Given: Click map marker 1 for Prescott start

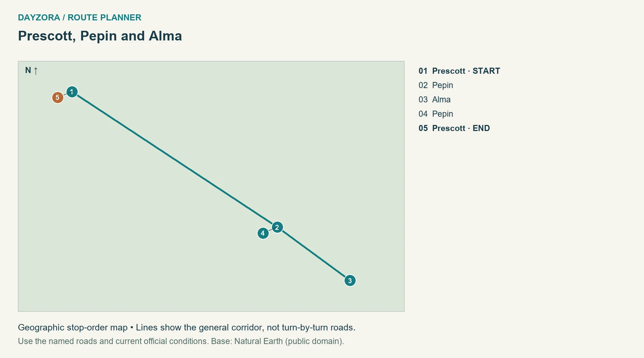Looking at the screenshot, I should pos(72,92).
